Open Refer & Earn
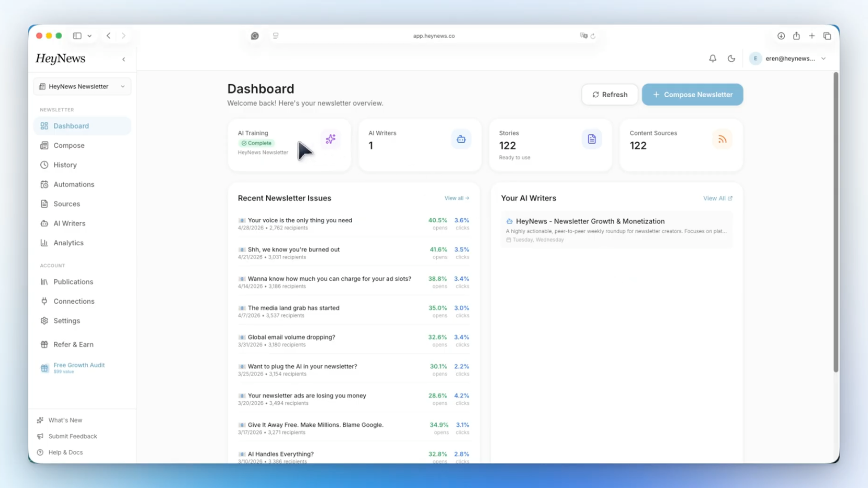Screen dimensions: 868x488 point(82,344)
